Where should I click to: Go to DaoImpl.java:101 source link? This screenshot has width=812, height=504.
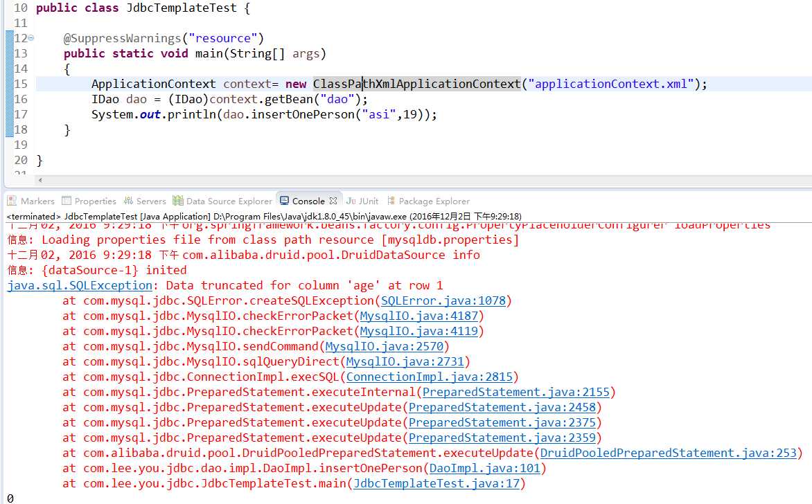tap(485, 468)
